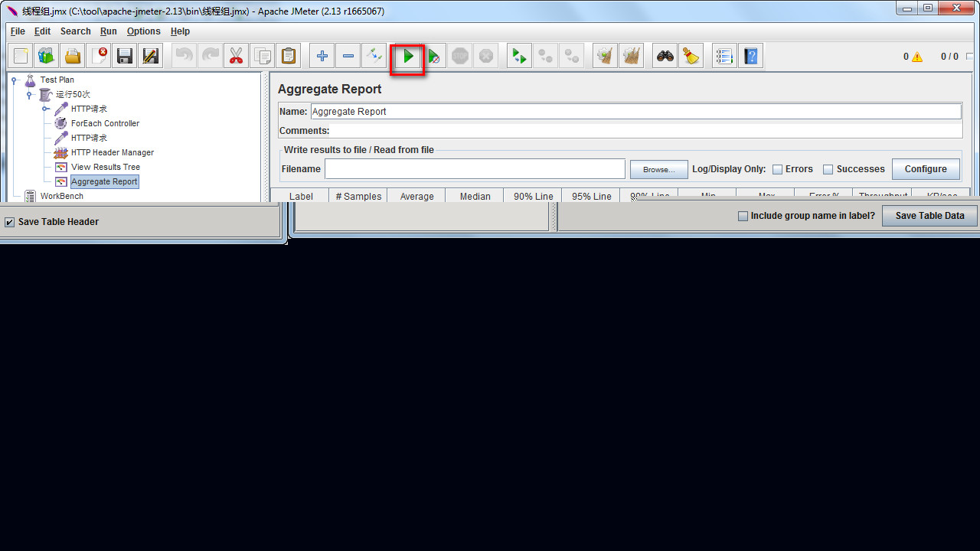Shut down all remote engines via toolbar
The image size is (980, 551).
(x=572, y=56)
